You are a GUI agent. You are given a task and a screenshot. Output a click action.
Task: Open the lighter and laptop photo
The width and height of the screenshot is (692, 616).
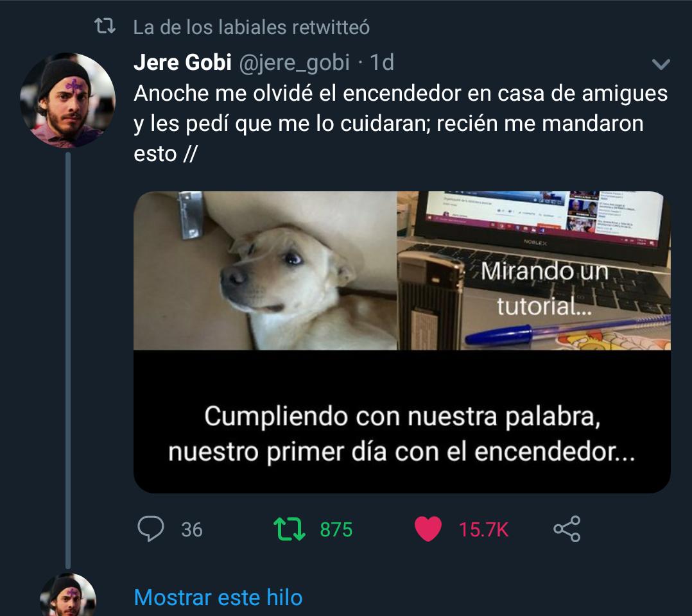pos(534,271)
